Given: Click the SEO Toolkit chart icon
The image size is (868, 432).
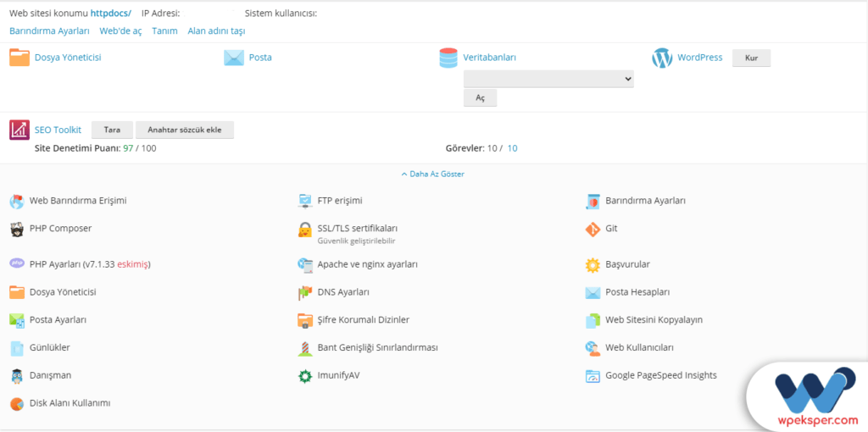Looking at the screenshot, I should tap(19, 130).
